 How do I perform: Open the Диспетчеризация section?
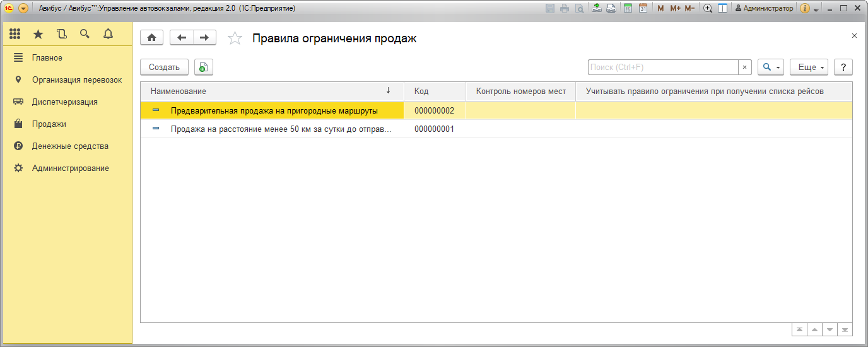[x=64, y=102]
